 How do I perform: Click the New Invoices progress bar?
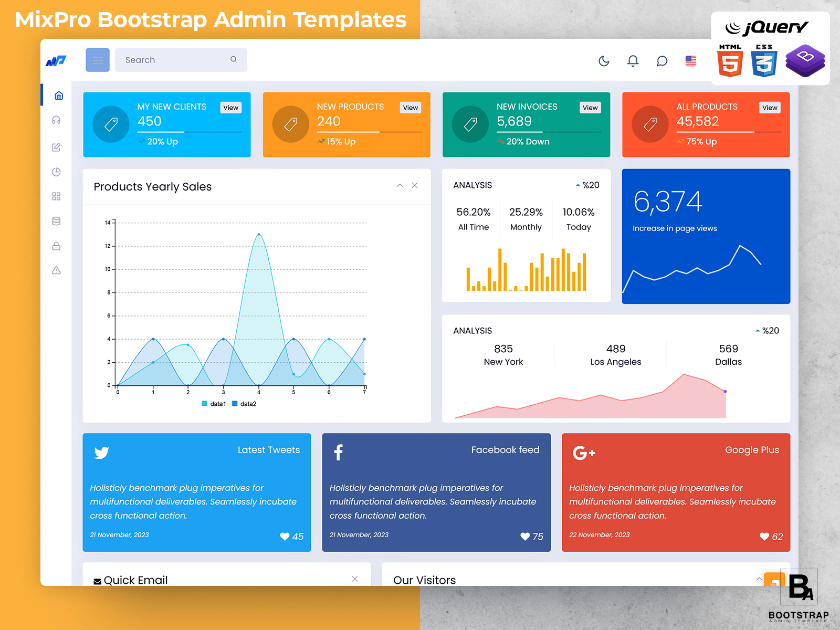pyautogui.click(x=549, y=132)
